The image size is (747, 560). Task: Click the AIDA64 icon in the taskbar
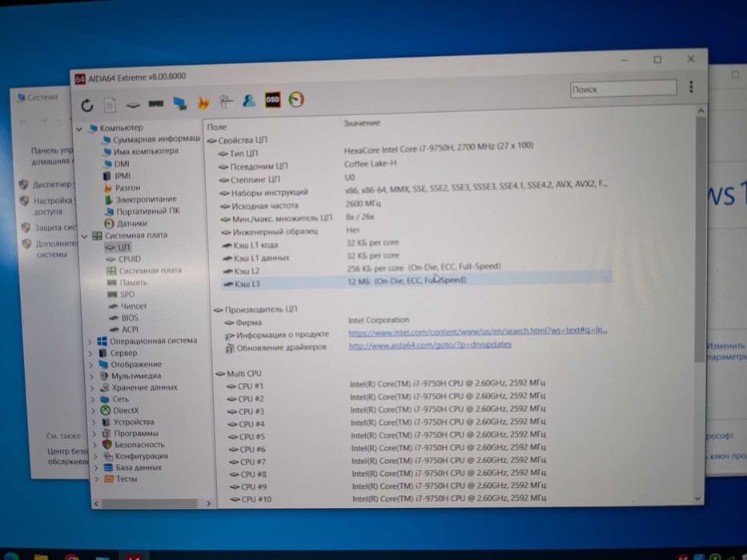pyautogui.click(x=134, y=556)
